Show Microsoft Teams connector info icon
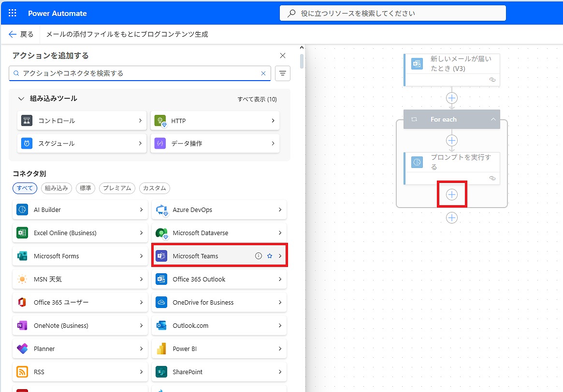Image resolution: width=563 pixels, height=392 pixels. [259, 256]
